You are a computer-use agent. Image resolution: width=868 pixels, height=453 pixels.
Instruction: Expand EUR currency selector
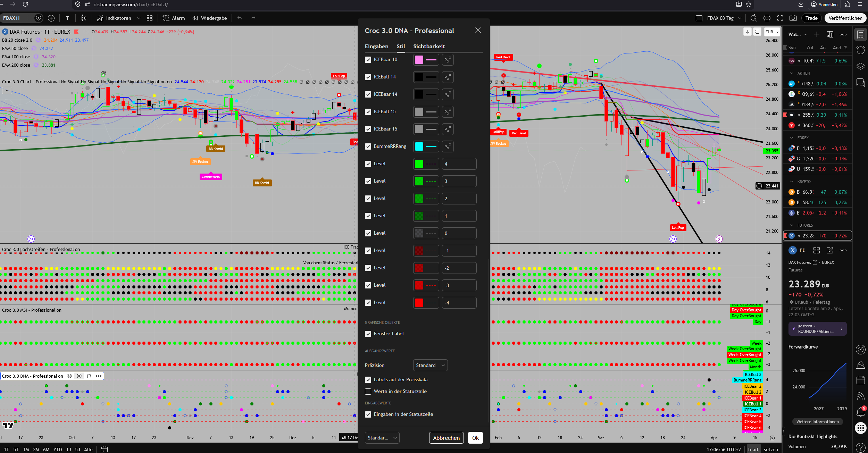(x=772, y=32)
